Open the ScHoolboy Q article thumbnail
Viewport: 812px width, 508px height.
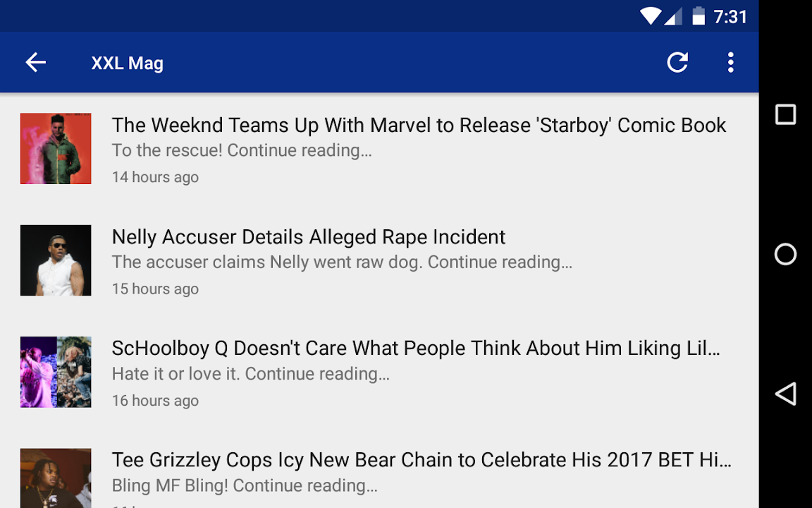[x=56, y=373]
